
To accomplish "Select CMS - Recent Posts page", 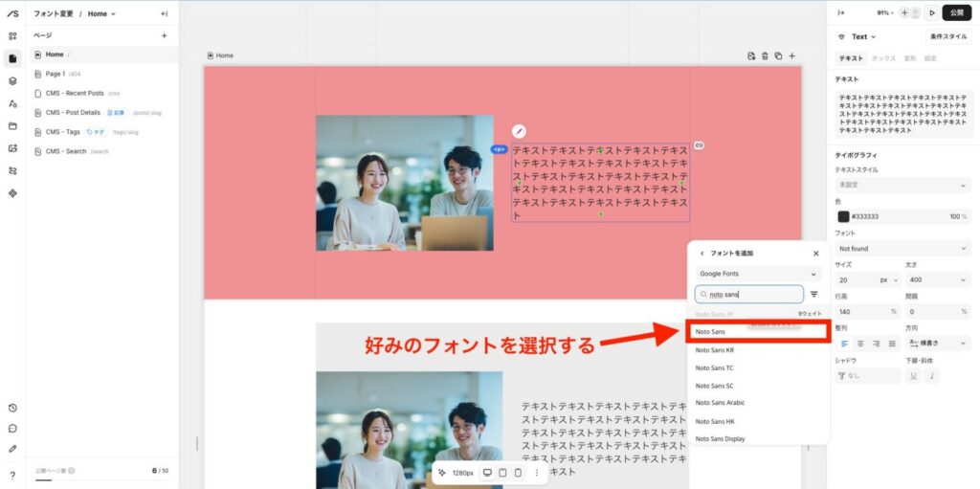I will coord(75,93).
